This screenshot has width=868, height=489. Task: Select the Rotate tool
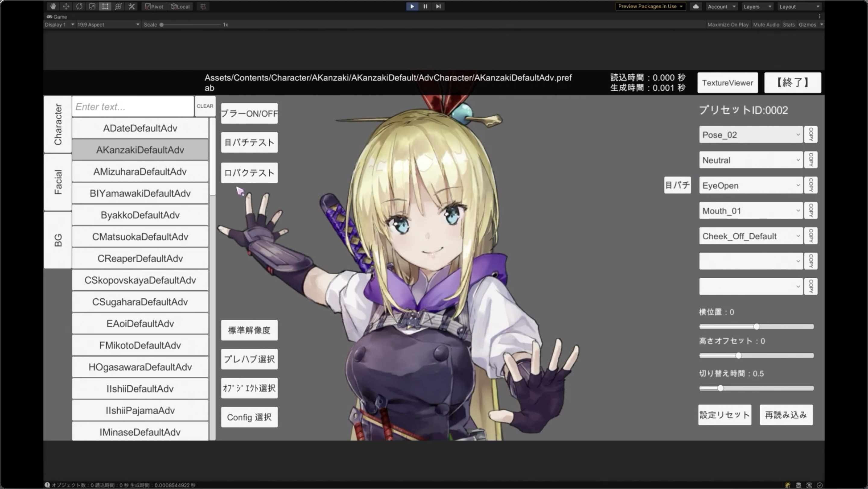79,6
